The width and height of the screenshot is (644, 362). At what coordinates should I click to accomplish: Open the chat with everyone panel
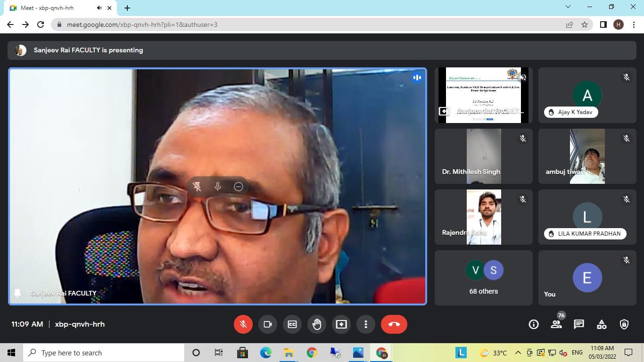pos(579,324)
